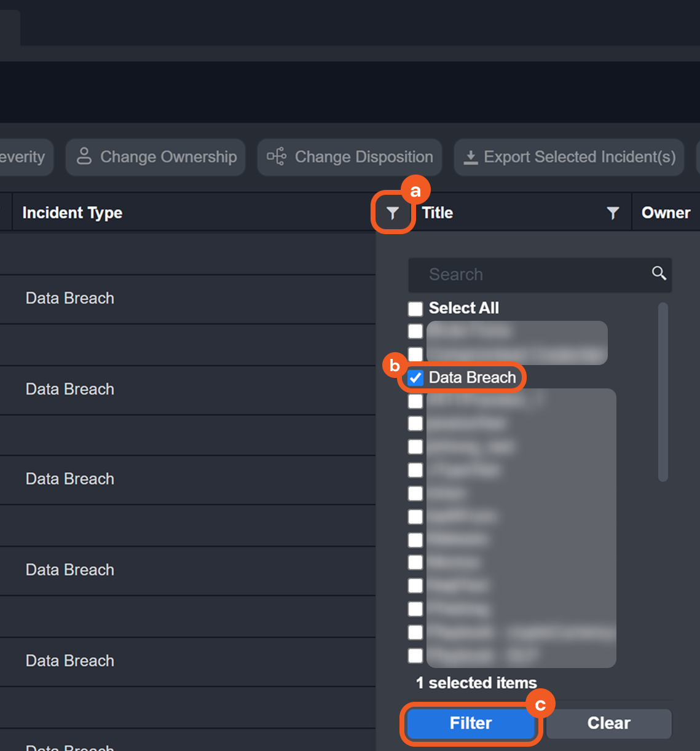This screenshot has width=700, height=751.
Task: Check the Select All checkbox
Action: tap(415, 309)
